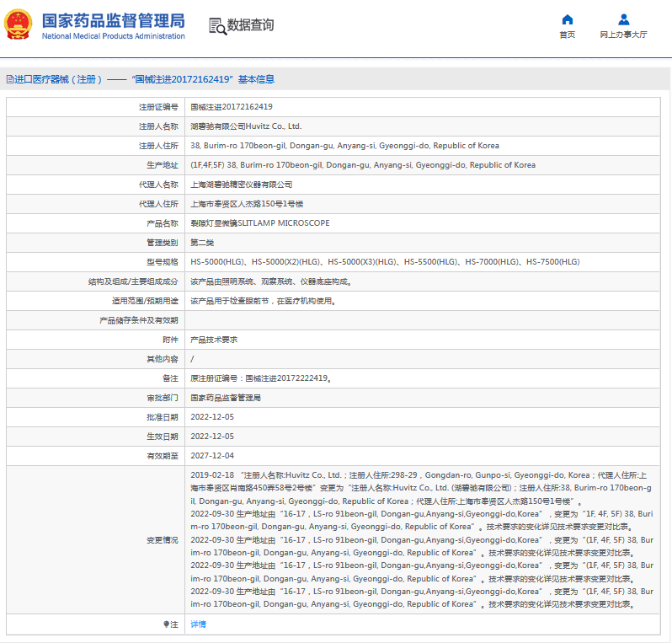Select the 注册人住所 address value
The height and width of the screenshot is (643, 672).
[x=344, y=146]
